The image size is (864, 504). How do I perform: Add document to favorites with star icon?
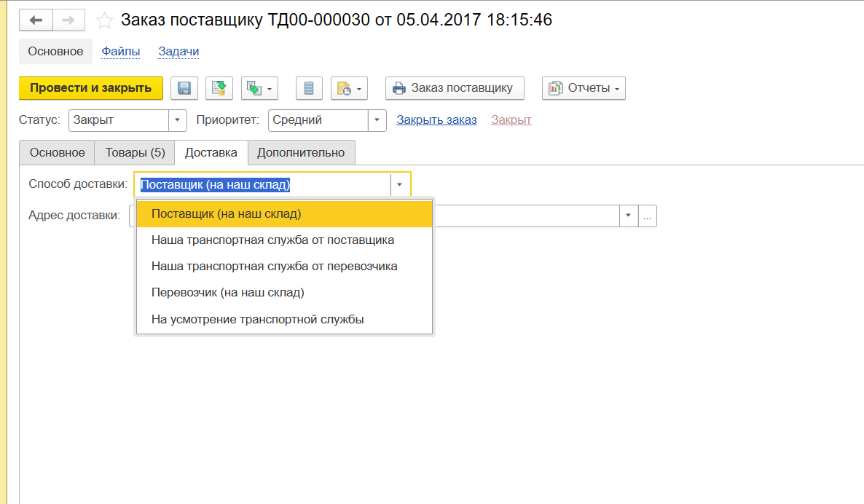(x=105, y=20)
